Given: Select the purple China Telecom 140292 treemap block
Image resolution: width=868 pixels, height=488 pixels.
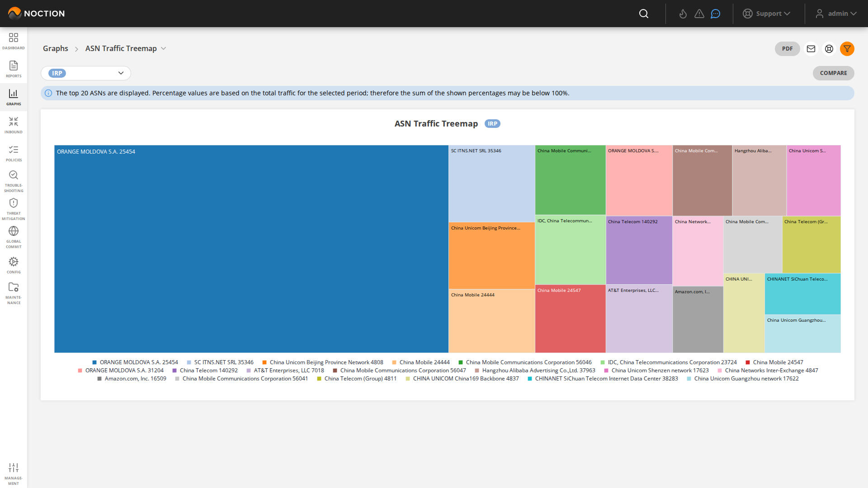Looking at the screenshot, I should pos(639,250).
